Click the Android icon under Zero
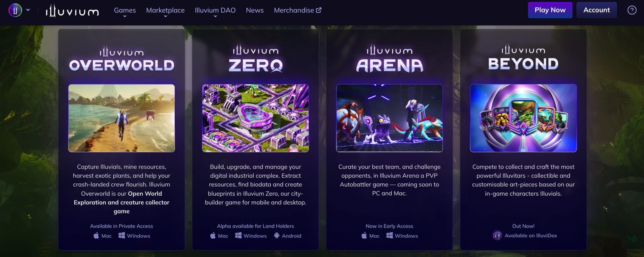The height and width of the screenshot is (257, 644). coord(277,235)
